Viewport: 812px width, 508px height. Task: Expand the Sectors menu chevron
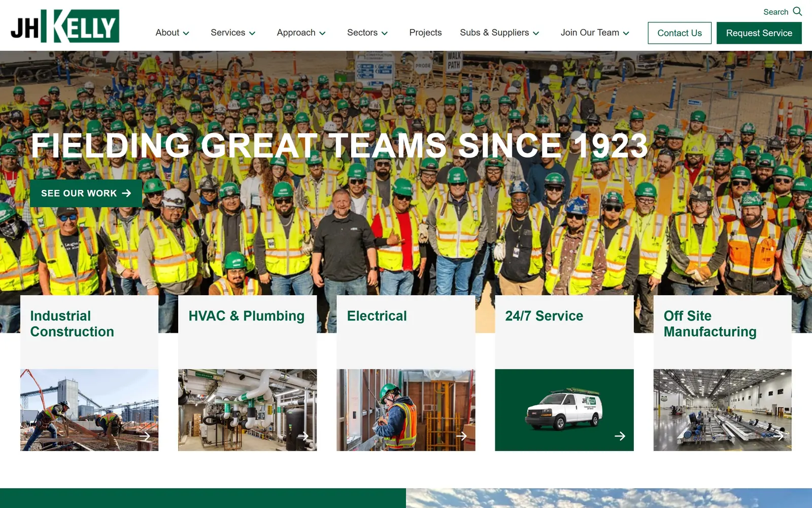[385, 33]
